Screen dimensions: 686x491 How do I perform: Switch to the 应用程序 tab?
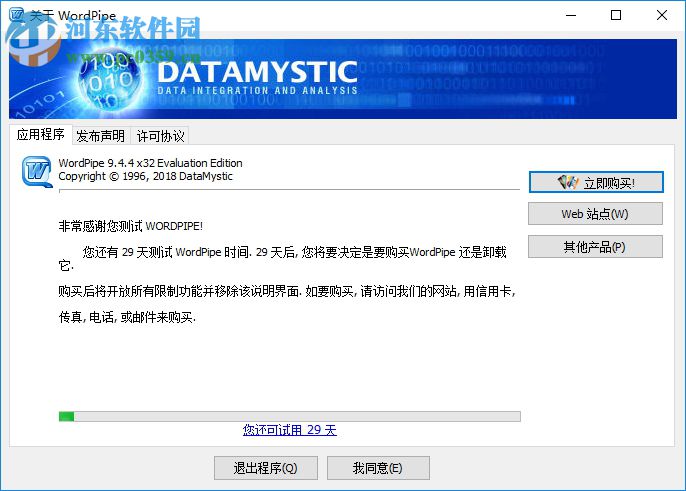(x=41, y=134)
